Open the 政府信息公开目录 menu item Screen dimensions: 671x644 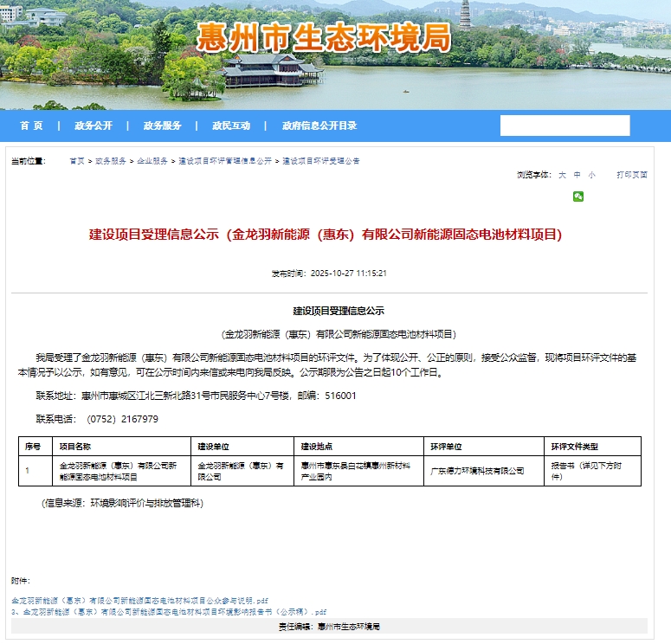coord(319,126)
